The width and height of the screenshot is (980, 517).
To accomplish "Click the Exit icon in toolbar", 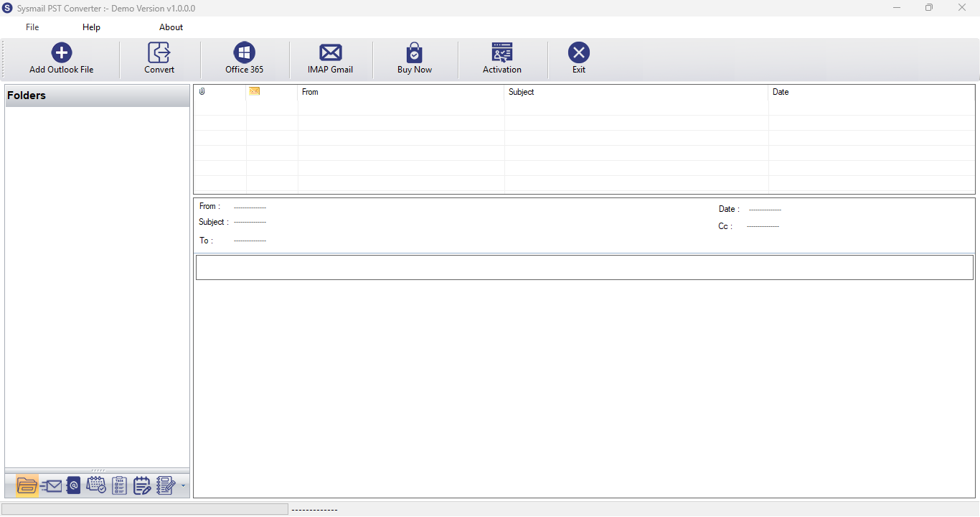I will click(579, 52).
